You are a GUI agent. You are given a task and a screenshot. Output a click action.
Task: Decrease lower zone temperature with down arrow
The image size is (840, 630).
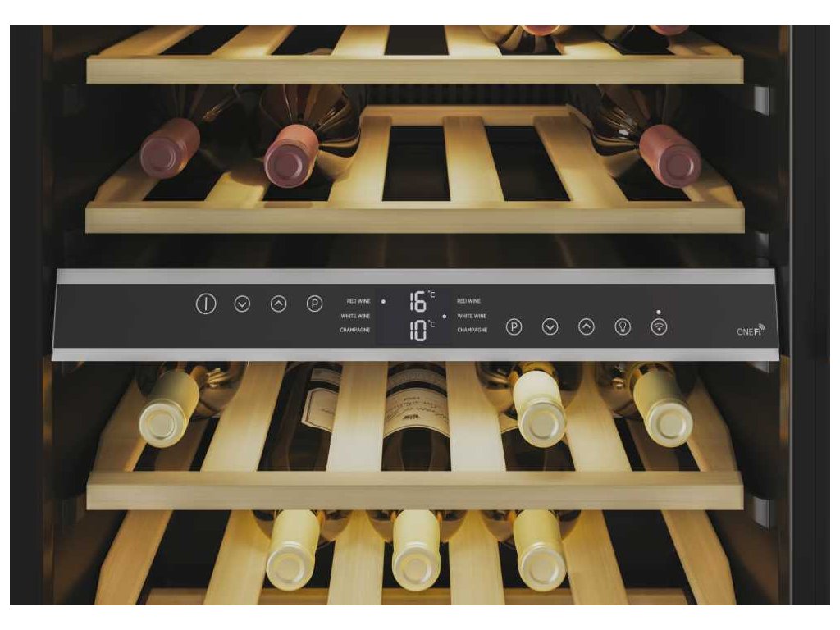pyautogui.click(x=550, y=326)
